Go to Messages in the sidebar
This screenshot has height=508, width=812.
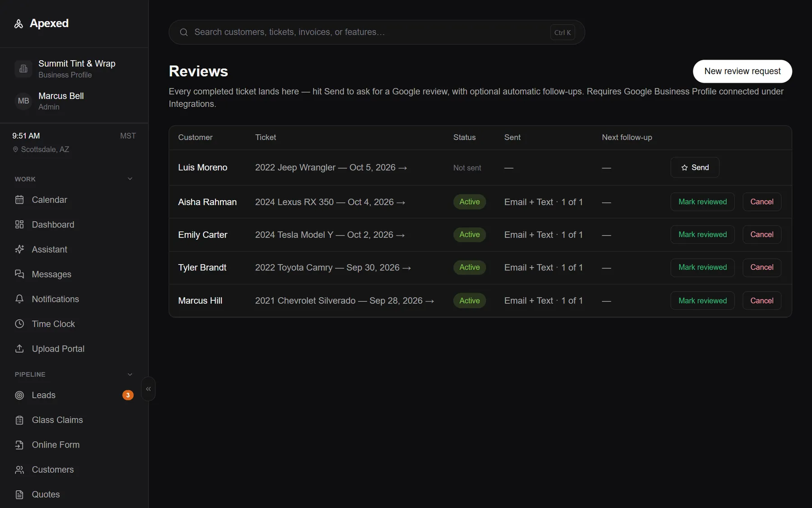pyautogui.click(x=51, y=274)
